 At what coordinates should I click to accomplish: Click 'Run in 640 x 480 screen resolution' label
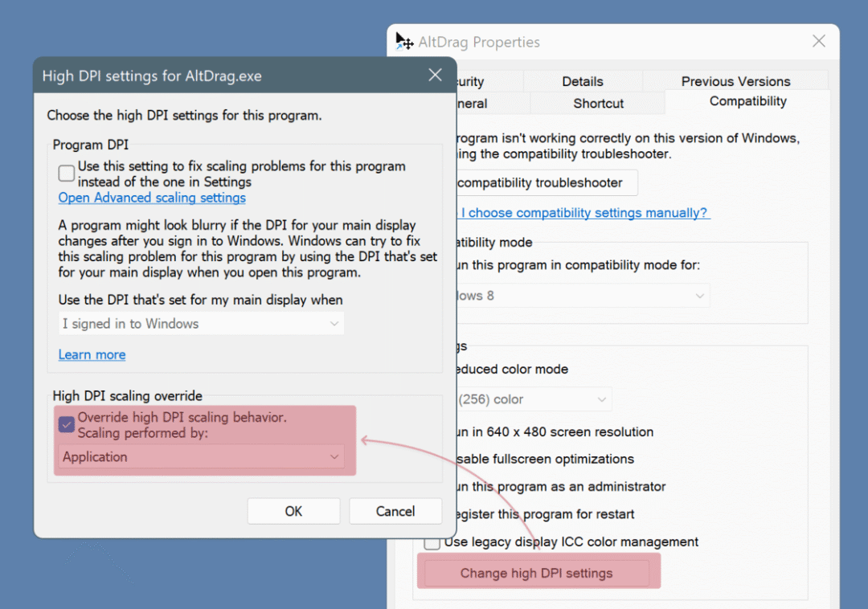(x=555, y=432)
